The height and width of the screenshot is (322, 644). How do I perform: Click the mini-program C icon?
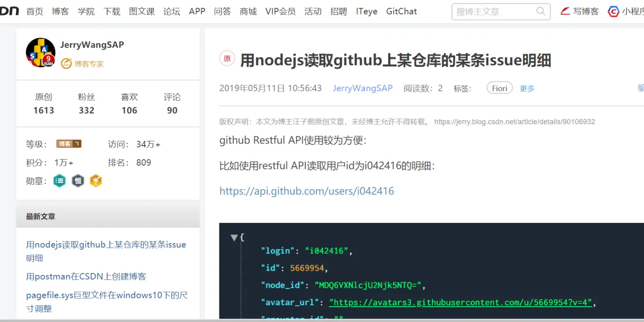click(x=614, y=12)
